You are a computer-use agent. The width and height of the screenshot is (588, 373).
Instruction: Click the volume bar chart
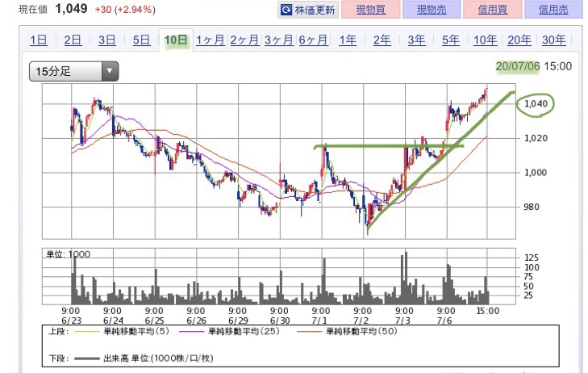click(279, 276)
